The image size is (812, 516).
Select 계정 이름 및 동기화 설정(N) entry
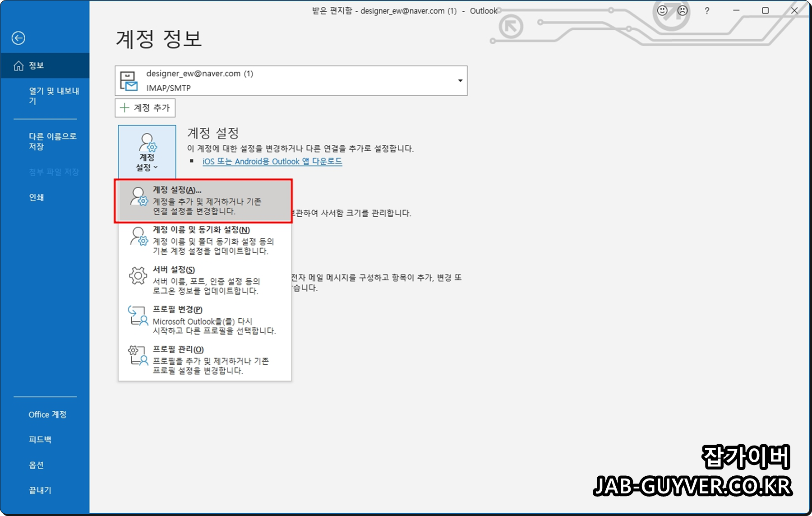point(205,240)
